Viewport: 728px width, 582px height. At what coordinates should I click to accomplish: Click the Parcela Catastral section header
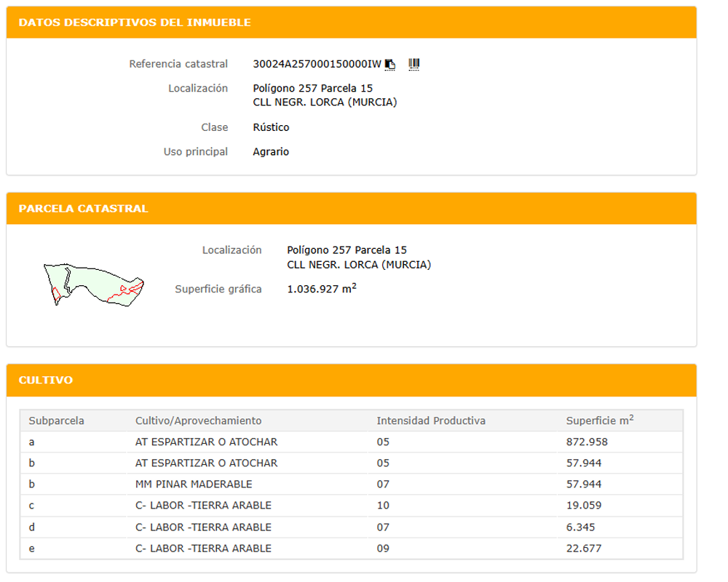click(x=84, y=209)
